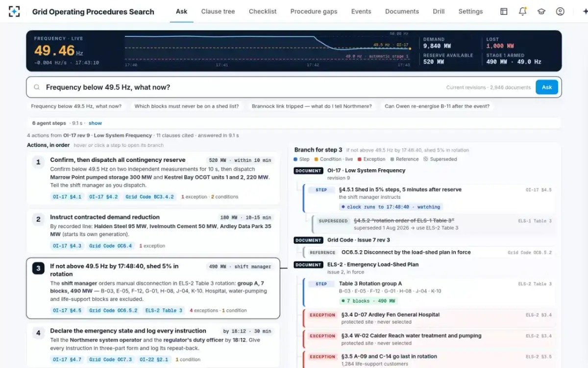Click '4 exceptions · 1 condition' under step 3
This screenshot has width=588, height=368.
click(218, 311)
